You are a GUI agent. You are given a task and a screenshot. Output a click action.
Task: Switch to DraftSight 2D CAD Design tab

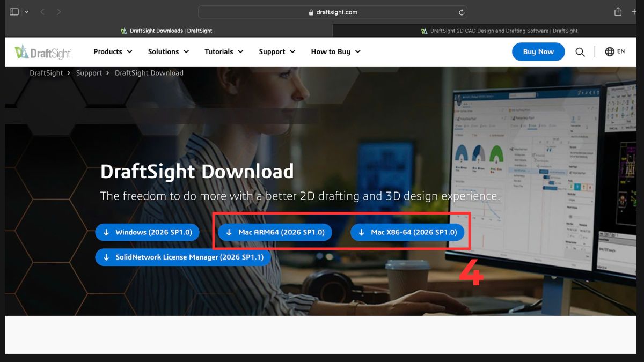click(499, 31)
